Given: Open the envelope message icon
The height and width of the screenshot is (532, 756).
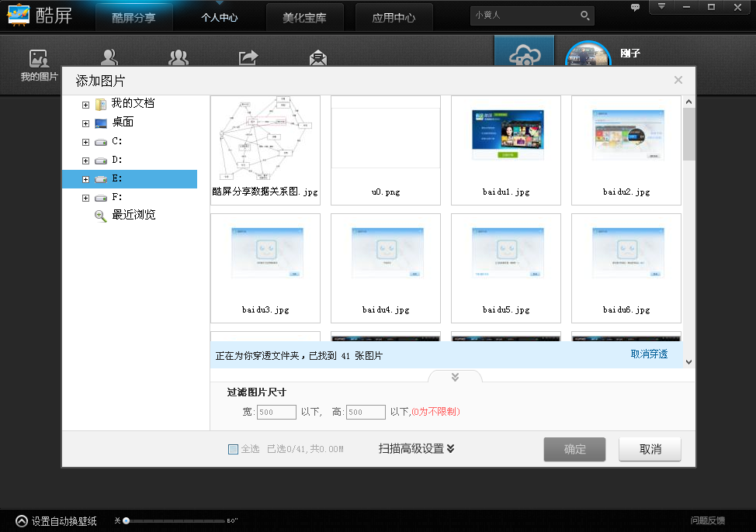Looking at the screenshot, I should coord(317,58).
